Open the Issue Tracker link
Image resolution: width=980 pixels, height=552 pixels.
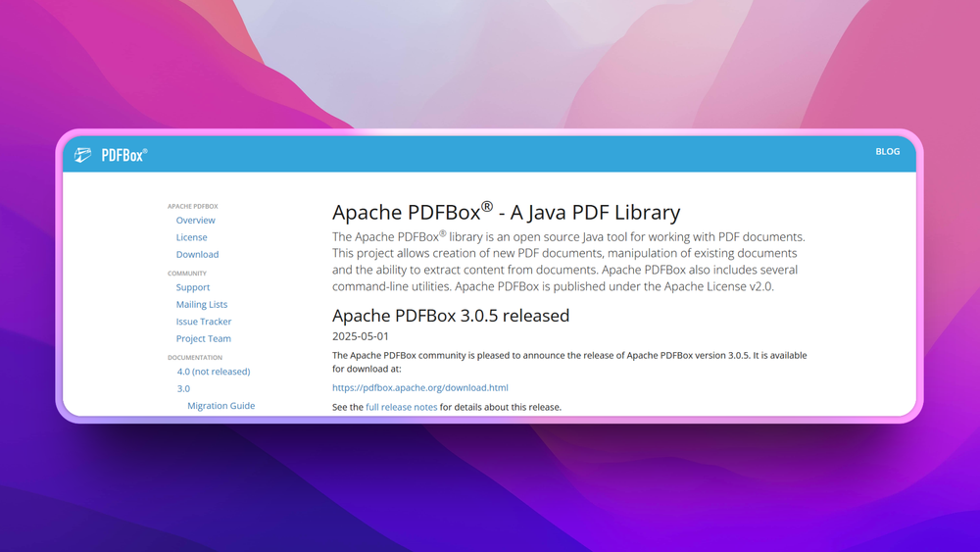(203, 322)
